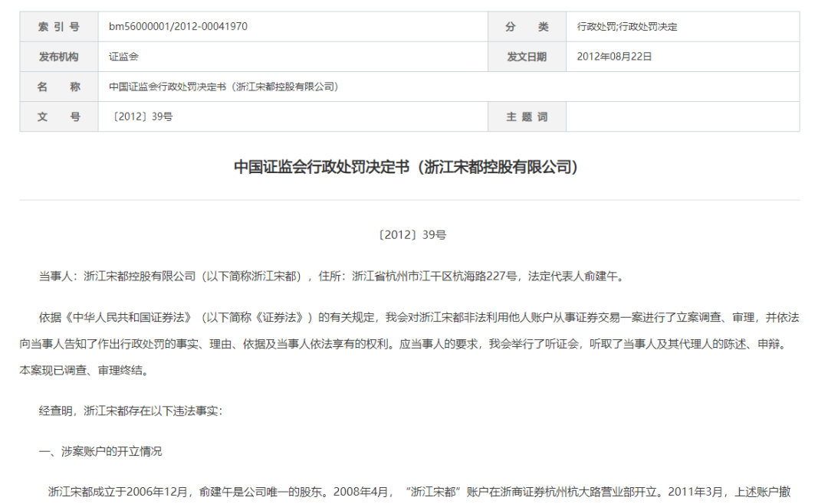Click the 分类 label cell

click(527, 26)
